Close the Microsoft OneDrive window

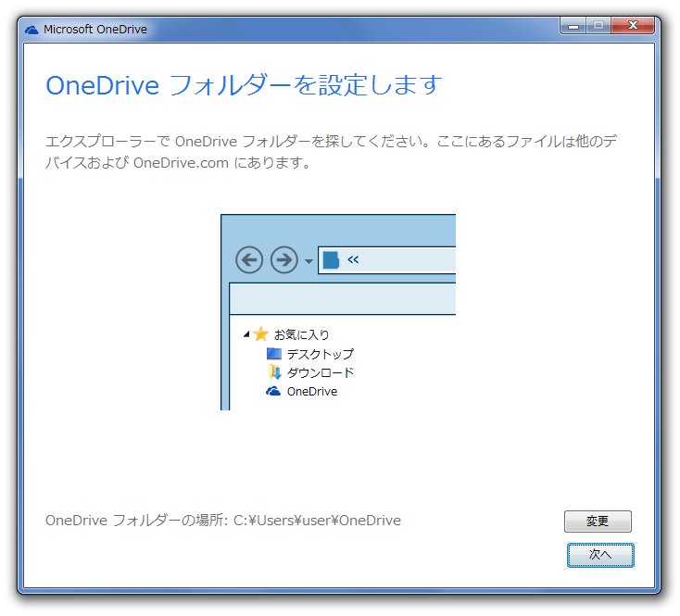coord(633,26)
